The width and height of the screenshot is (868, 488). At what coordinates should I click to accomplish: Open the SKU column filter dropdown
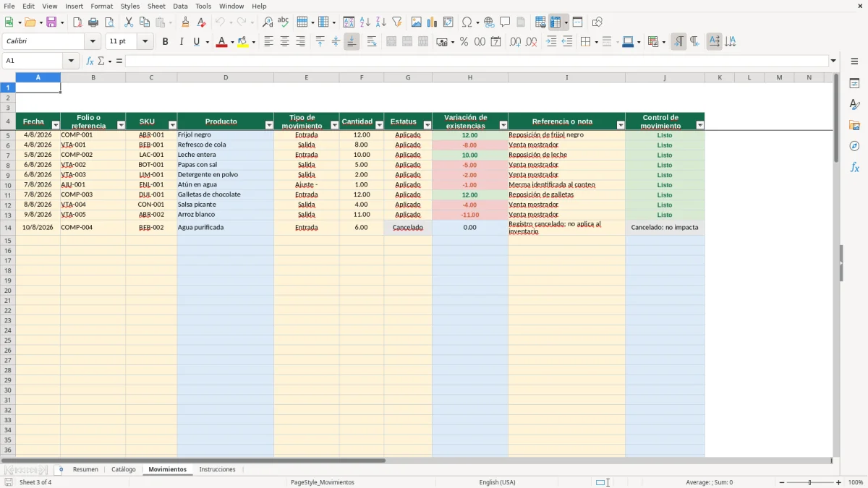[x=172, y=125]
